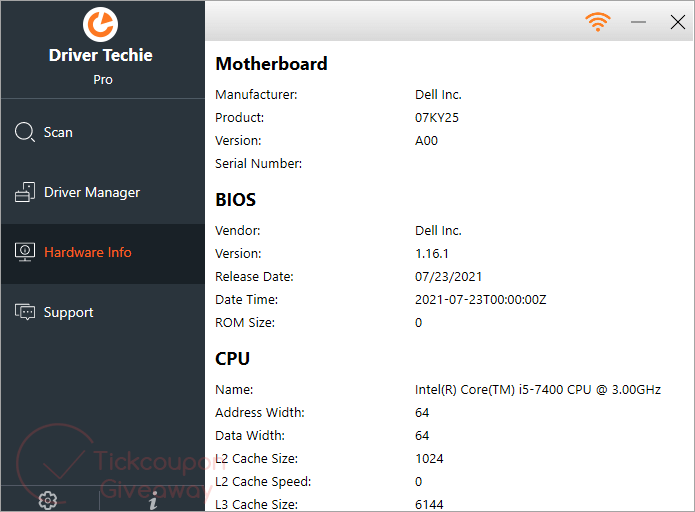Go to the Support page
Image resolution: width=695 pixels, height=512 pixels.
click(x=103, y=312)
